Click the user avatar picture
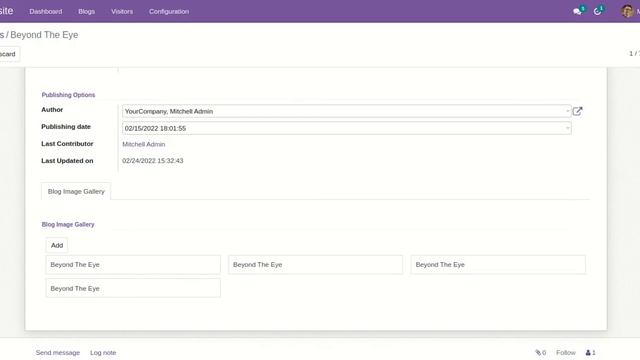 point(627,11)
